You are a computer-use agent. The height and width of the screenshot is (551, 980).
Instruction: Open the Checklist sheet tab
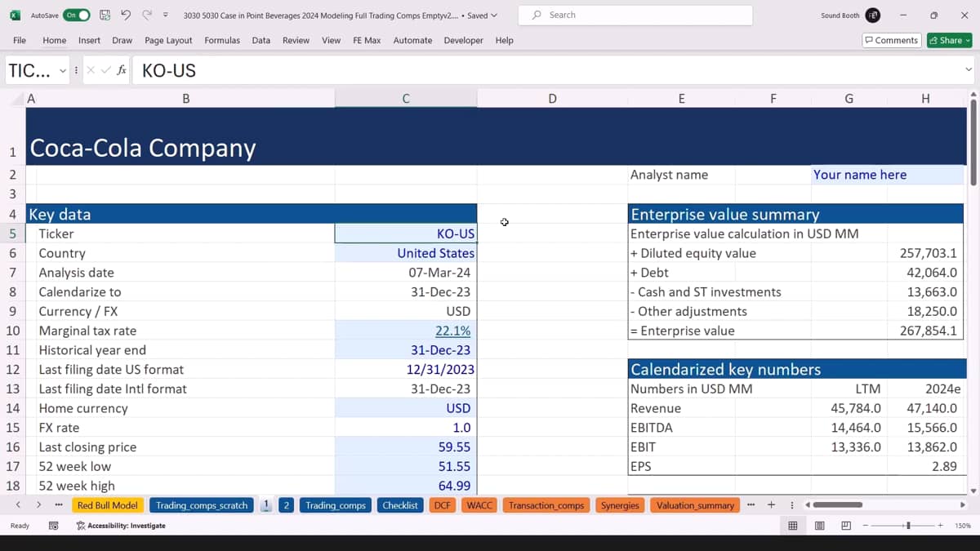[400, 505]
